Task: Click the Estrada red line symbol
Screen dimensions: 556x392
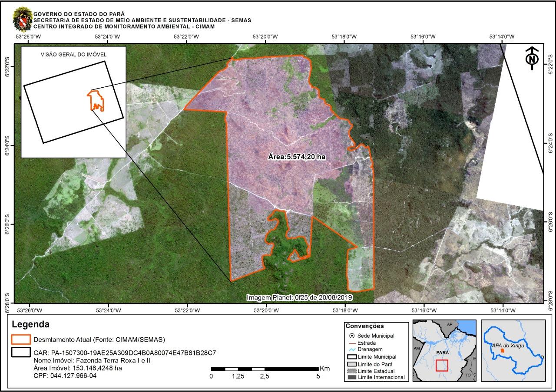Action: tap(351, 343)
